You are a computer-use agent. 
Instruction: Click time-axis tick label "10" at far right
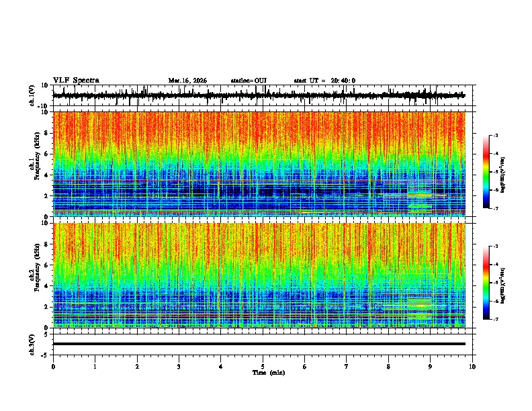pyautogui.click(x=472, y=366)
